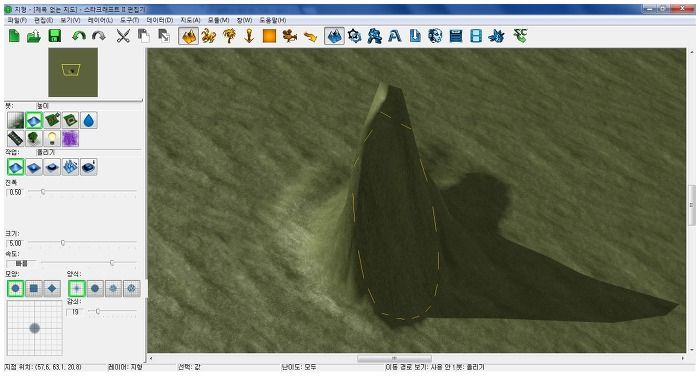Screen dimensions: 700x376
Task: Pick the solid circle falloff style
Action: pyautogui.click(x=95, y=288)
